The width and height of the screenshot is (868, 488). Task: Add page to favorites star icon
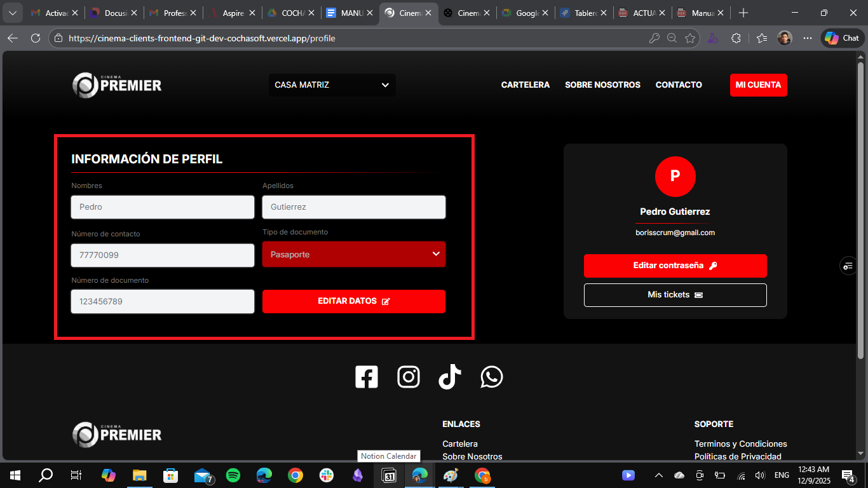pyautogui.click(x=690, y=38)
